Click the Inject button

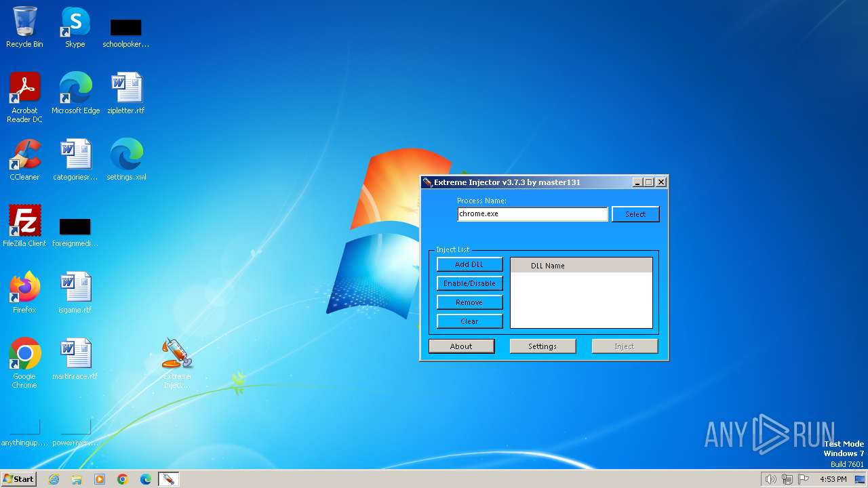[x=625, y=346]
